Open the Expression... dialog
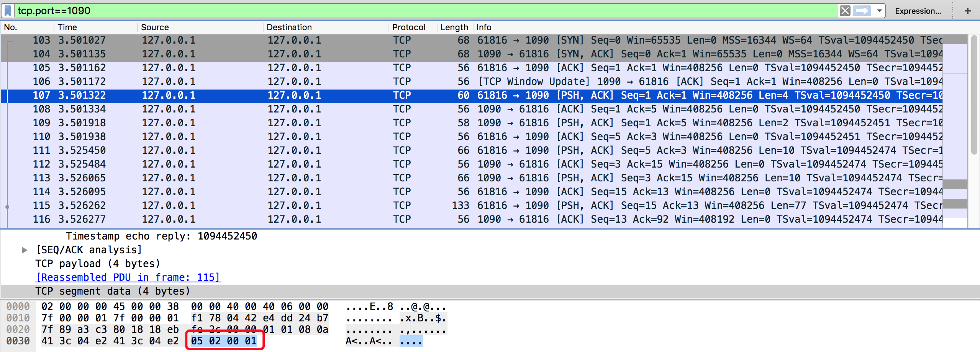 point(918,11)
